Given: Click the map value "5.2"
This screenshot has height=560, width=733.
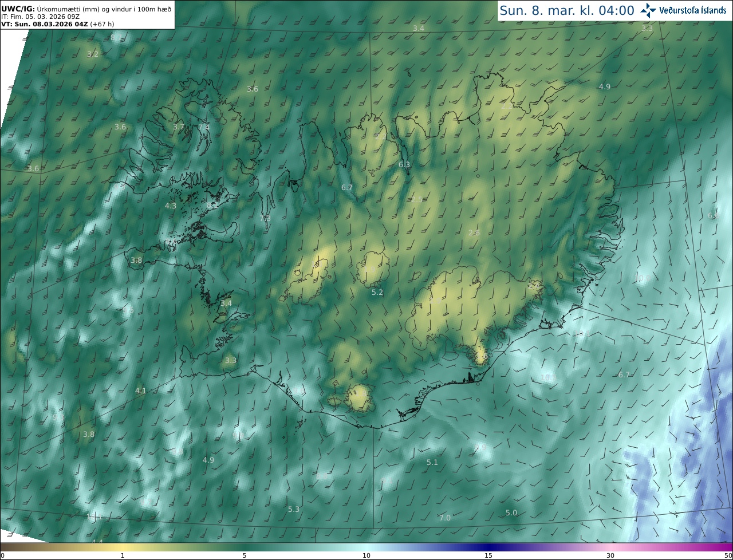Looking at the screenshot, I should point(377,292).
